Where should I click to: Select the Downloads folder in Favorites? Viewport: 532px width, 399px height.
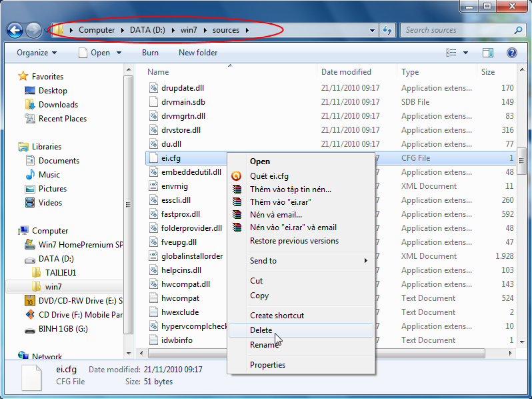pos(58,105)
